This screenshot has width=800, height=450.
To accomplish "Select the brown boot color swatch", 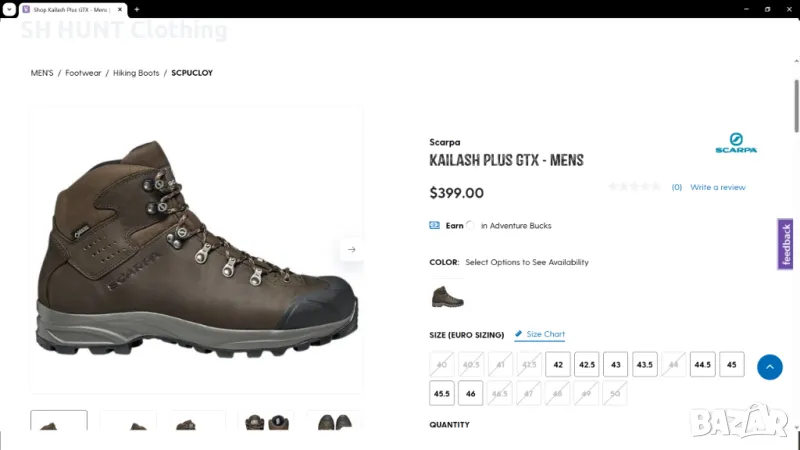I will 447,296.
